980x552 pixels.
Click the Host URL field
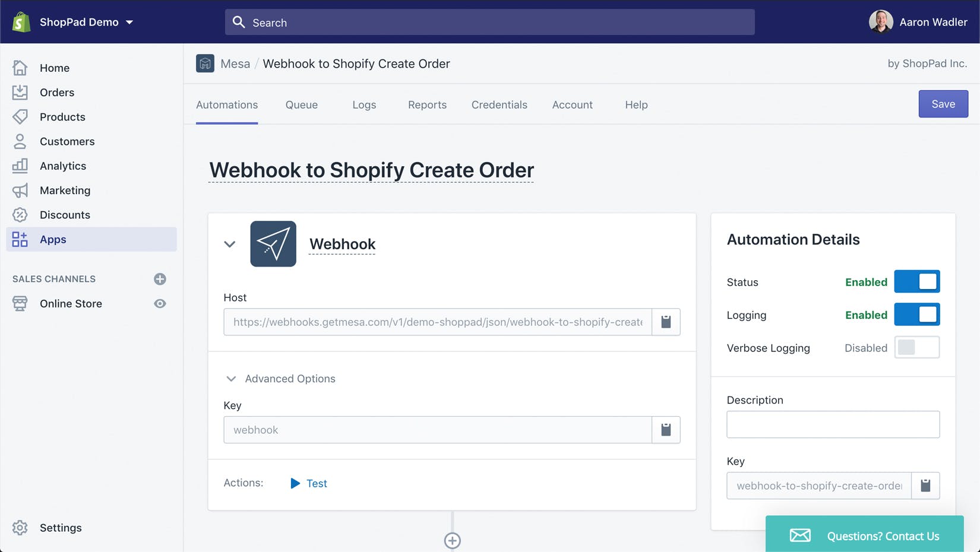(438, 322)
